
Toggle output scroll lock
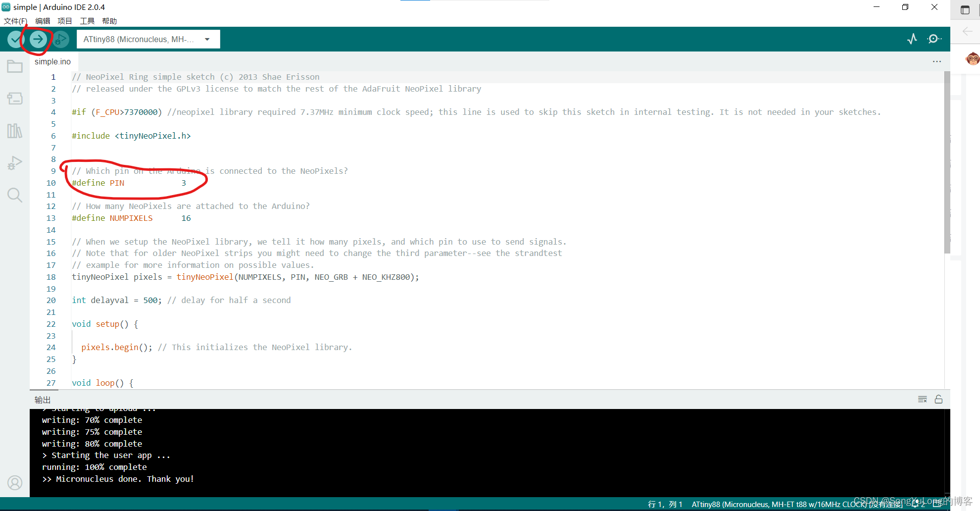tap(938, 399)
